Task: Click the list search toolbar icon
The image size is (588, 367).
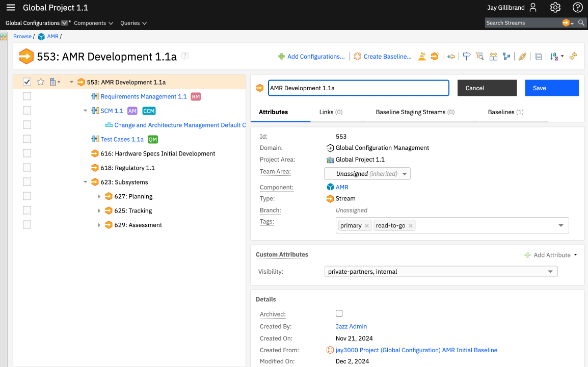Action: [479, 56]
